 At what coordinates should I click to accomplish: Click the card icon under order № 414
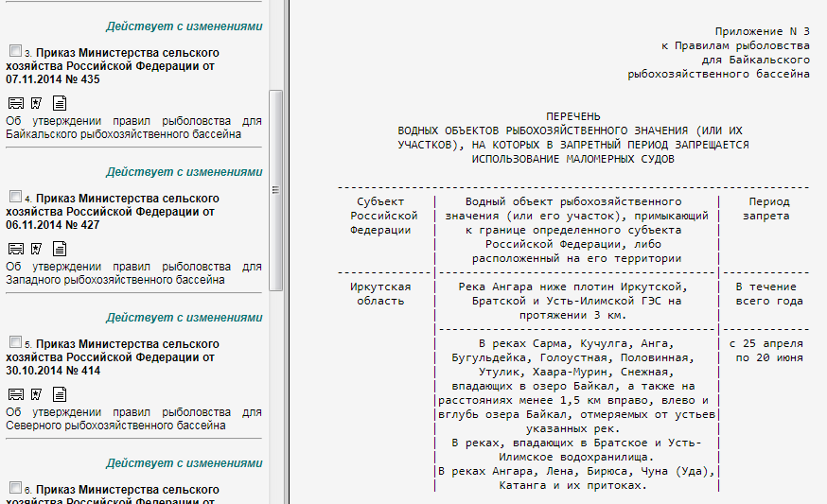pyautogui.click(x=16, y=393)
